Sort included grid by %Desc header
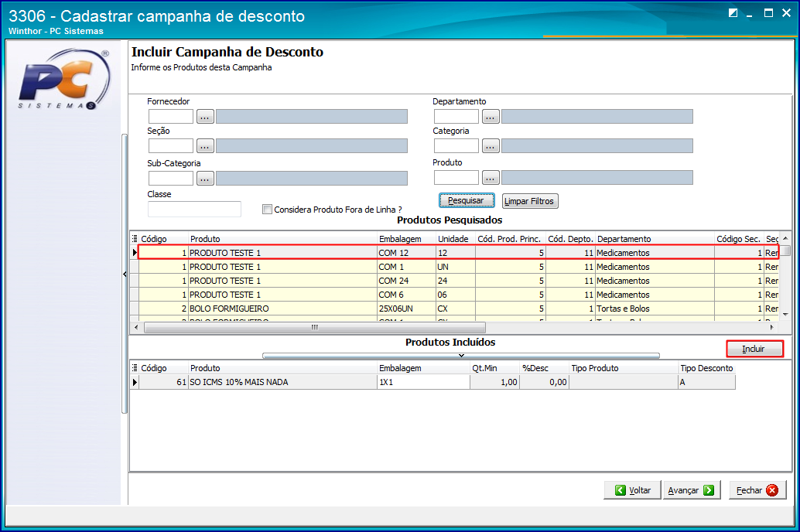The height and width of the screenshot is (532, 800). [544, 368]
